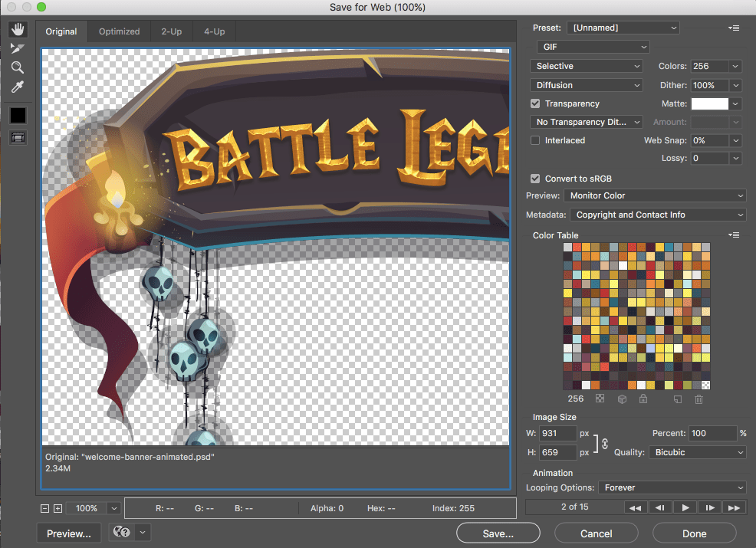This screenshot has width=756, height=548.
Task: Click the Height input field
Action: pyautogui.click(x=557, y=452)
